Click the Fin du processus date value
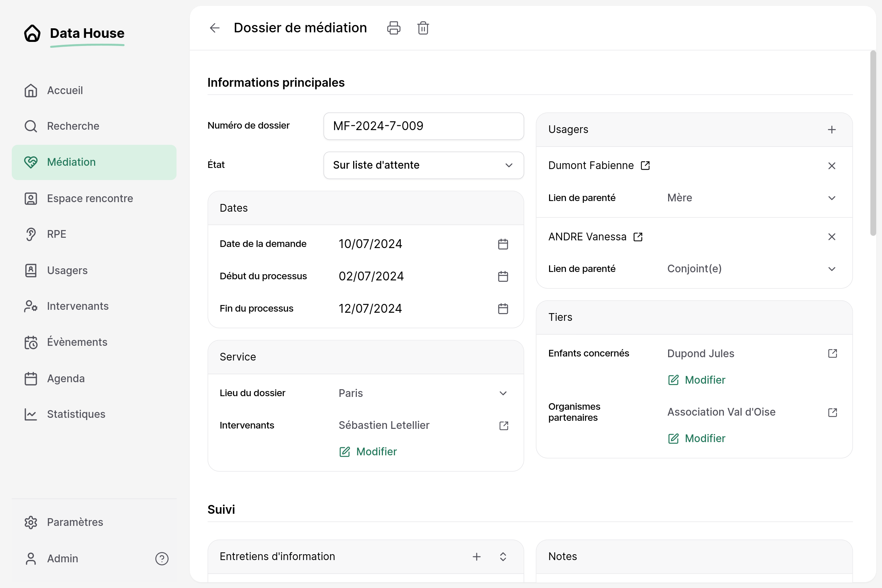Viewport: 882px width, 588px height. (x=370, y=309)
